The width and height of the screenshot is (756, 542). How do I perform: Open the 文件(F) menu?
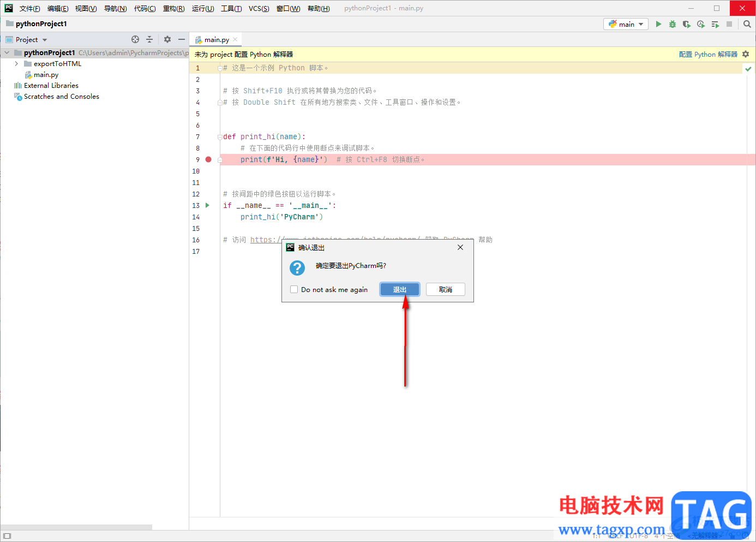tap(29, 8)
